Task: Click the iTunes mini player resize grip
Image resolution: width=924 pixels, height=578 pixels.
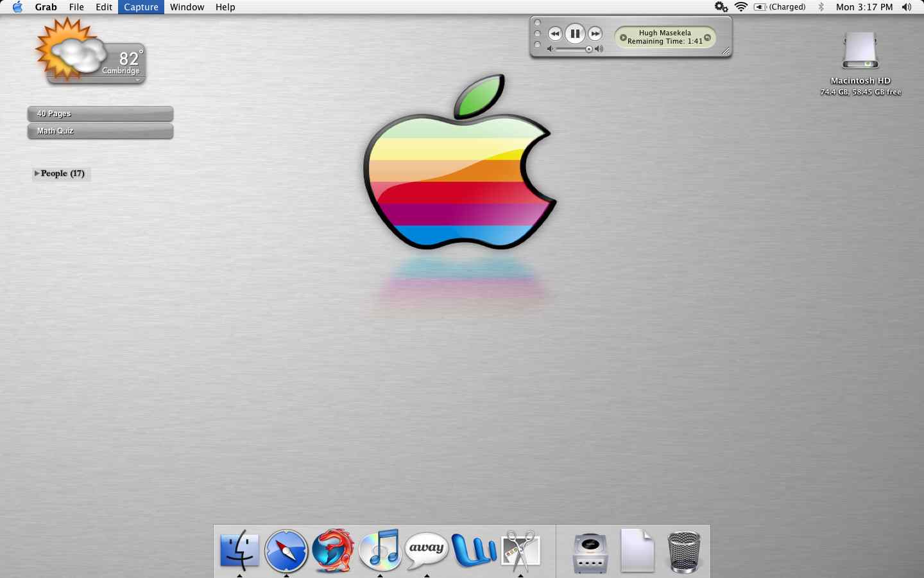Action: pyautogui.click(x=726, y=52)
